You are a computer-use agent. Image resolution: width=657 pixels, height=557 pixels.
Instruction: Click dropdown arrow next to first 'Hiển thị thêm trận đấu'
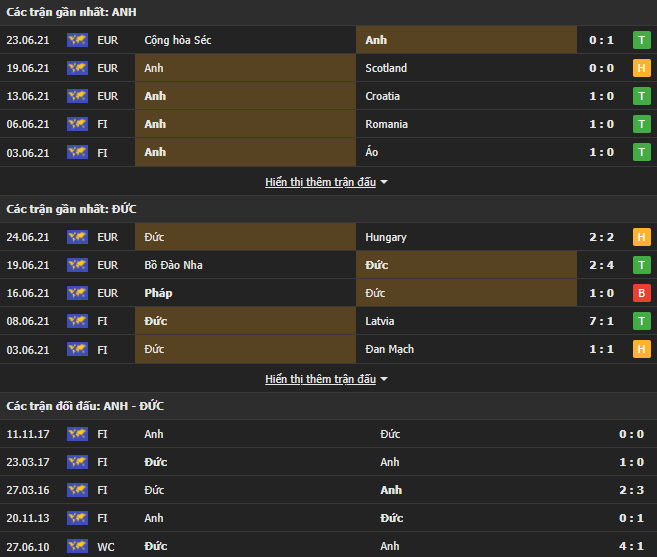pyautogui.click(x=384, y=183)
